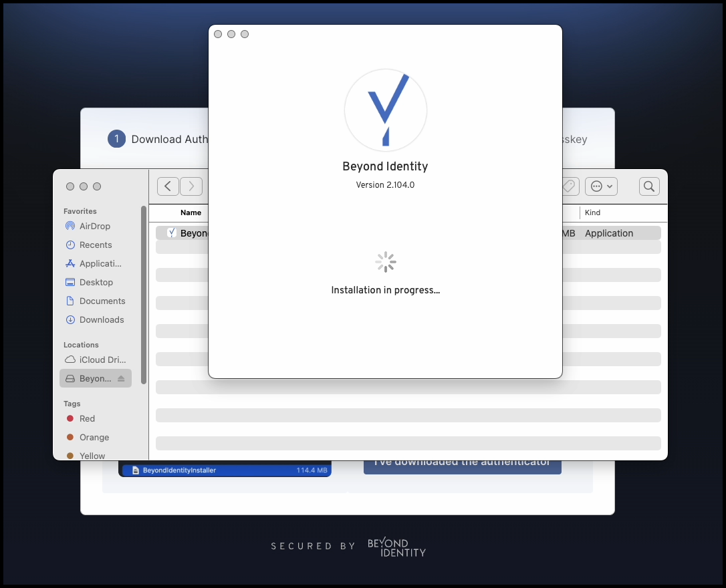726x588 pixels.
Task: Select the Beyond Identity application row
Action: pyautogui.click(x=408, y=233)
